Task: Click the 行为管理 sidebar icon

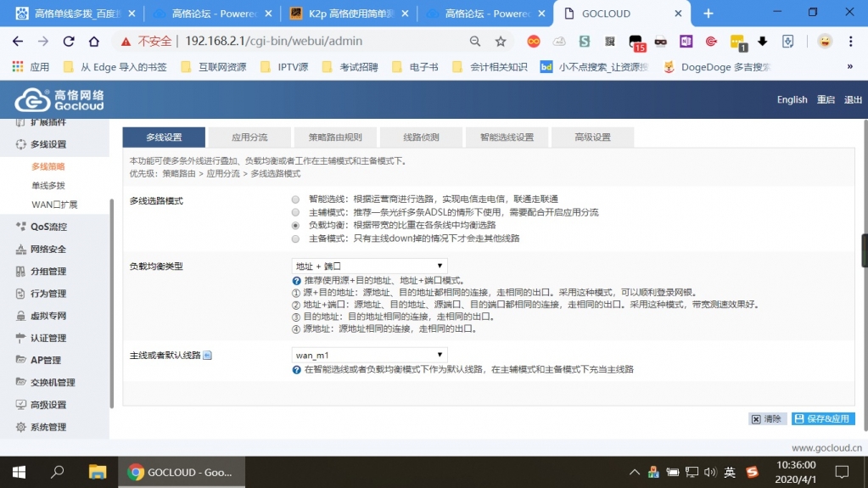Action: click(21, 294)
